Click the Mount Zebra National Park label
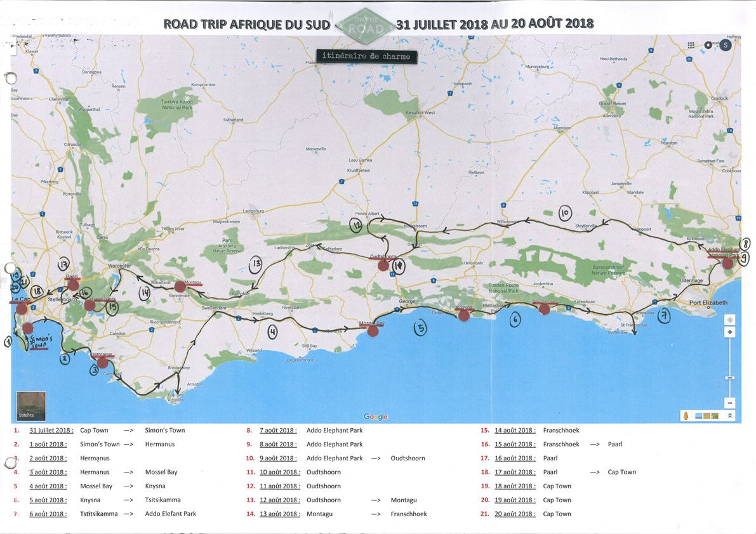The height and width of the screenshot is (534, 756). click(701, 114)
